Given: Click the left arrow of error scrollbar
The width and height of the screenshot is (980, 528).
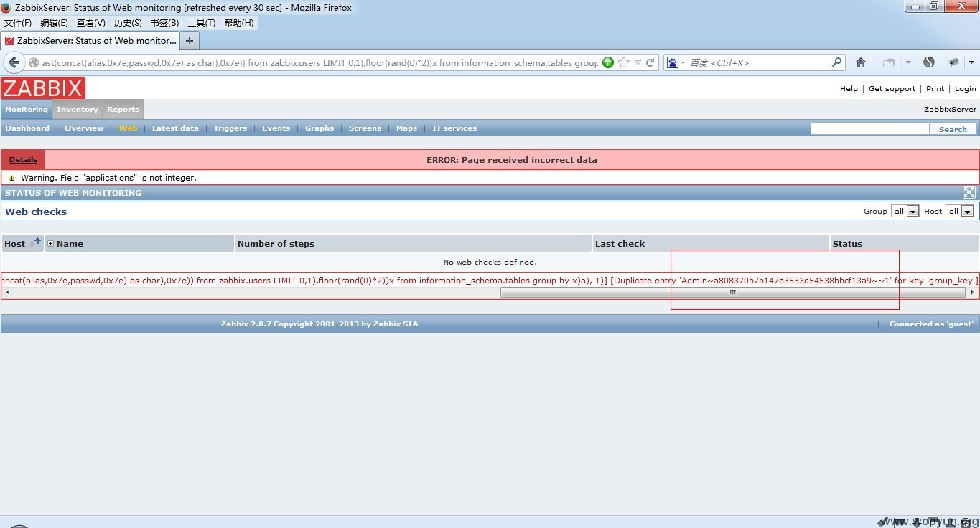Looking at the screenshot, I should click(x=8, y=293).
